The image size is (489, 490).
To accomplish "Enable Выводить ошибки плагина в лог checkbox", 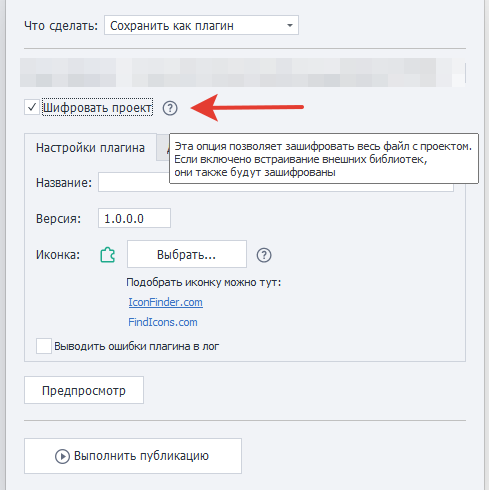I will (x=44, y=346).
